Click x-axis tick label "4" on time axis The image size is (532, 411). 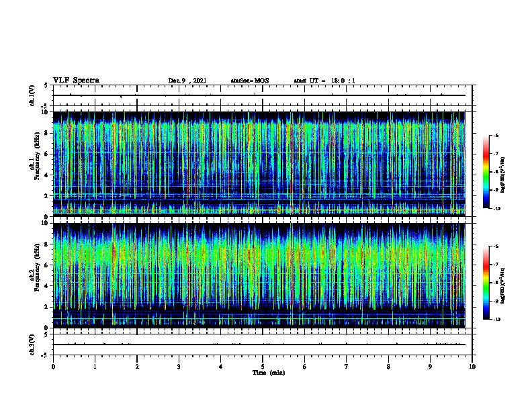click(221, 367)
